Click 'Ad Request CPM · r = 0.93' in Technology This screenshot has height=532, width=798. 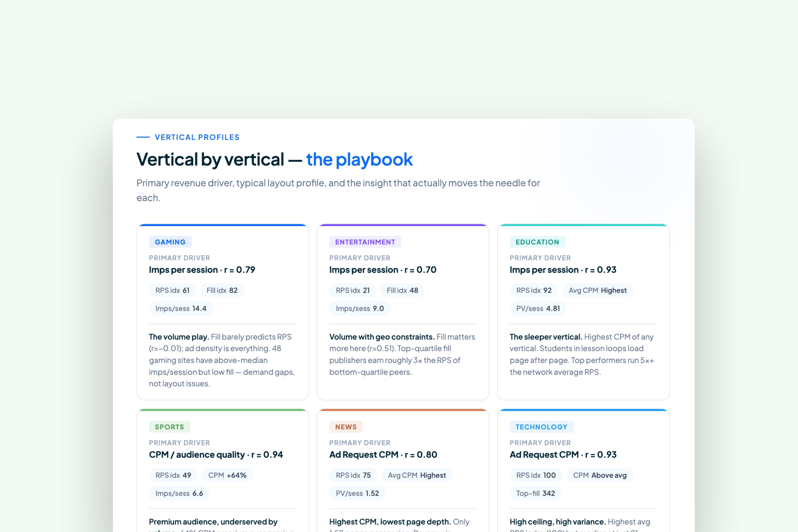point(563,455)
